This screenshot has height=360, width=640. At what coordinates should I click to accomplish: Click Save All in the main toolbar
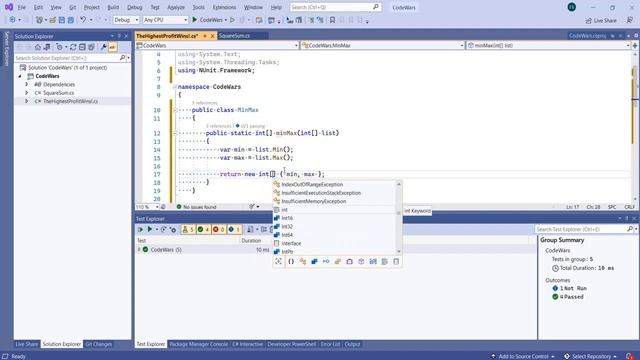[x=71, y=20]
